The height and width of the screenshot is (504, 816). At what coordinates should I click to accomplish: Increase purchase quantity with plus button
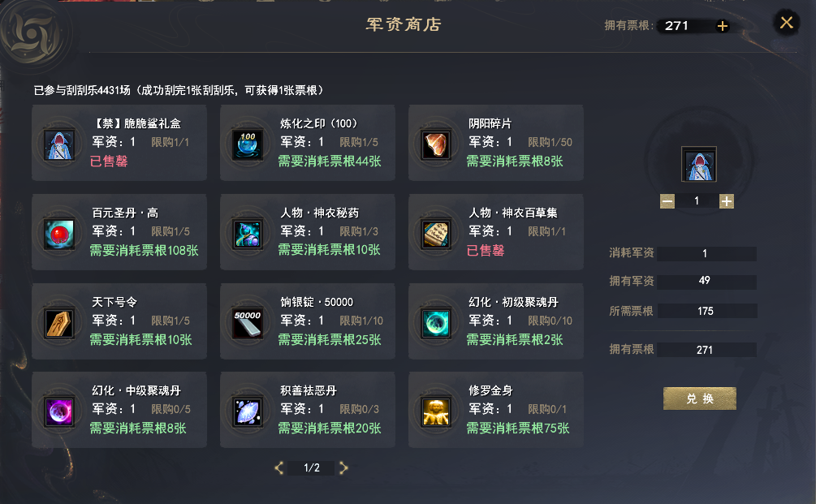(x=727, y=201)
